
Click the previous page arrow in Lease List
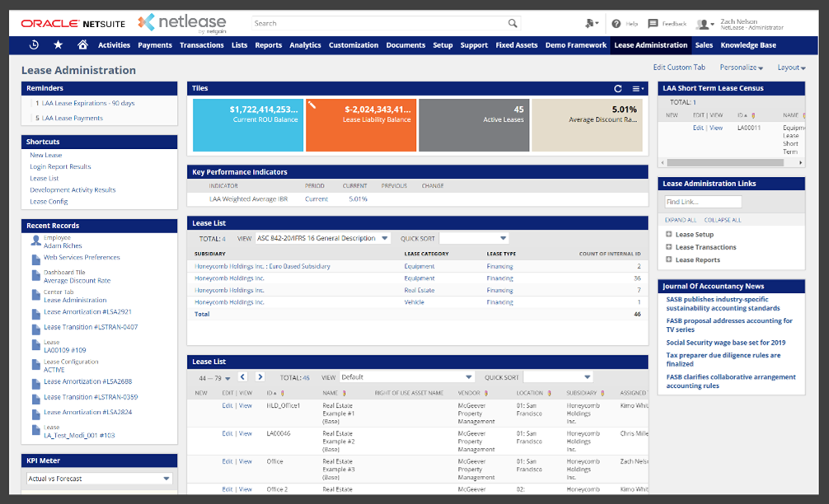click(x=242, y=376)
